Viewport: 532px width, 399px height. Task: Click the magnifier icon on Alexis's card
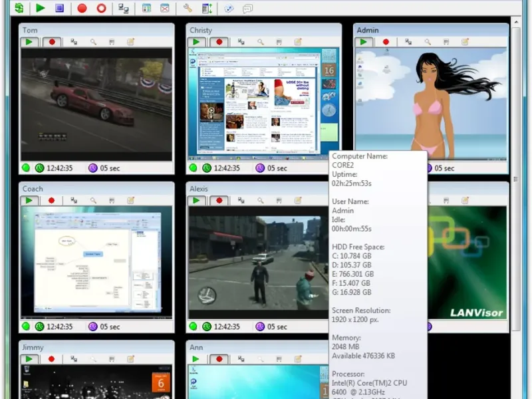pos(260,200)
